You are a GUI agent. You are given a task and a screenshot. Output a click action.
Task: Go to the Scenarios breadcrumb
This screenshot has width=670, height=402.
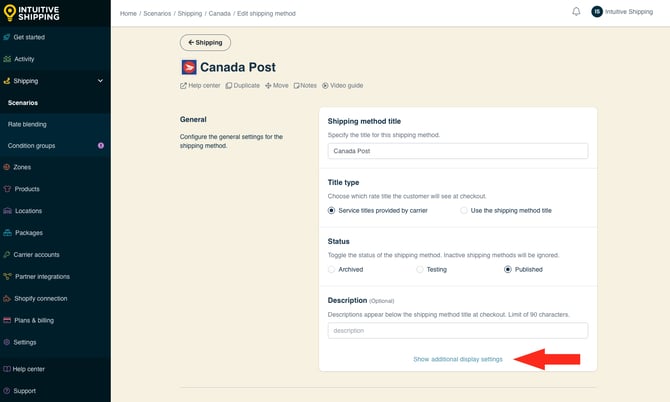pos(157,14)
